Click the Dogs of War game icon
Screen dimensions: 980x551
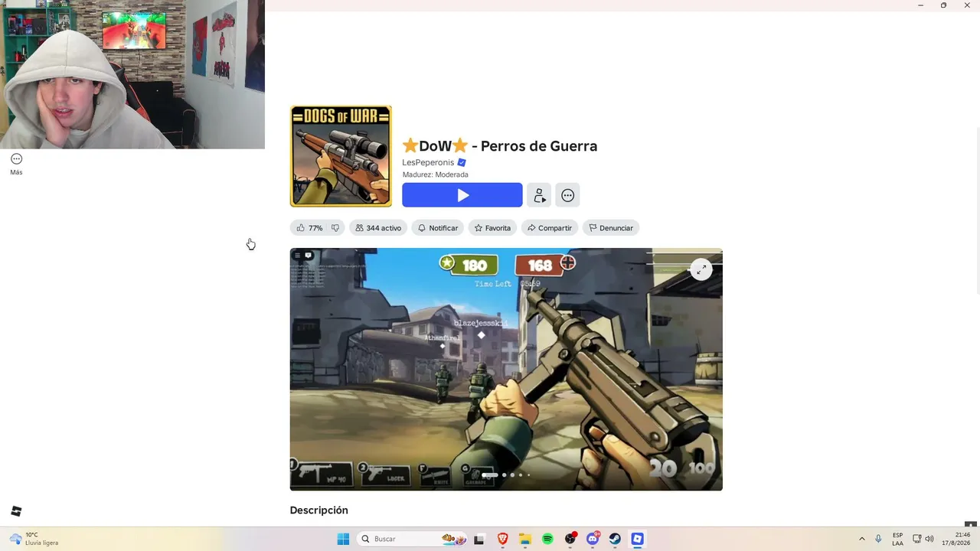point(341,156)
